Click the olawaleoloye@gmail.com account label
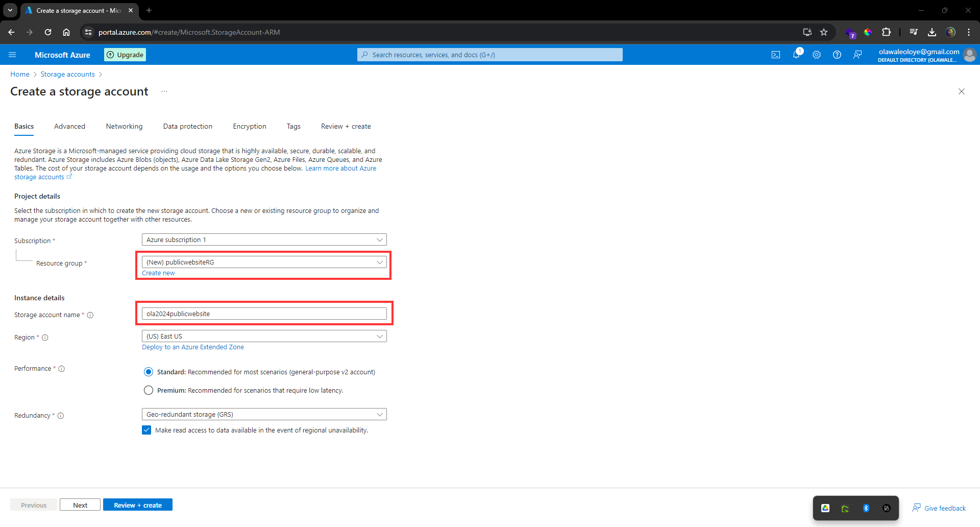 click(x=919, y=52)
